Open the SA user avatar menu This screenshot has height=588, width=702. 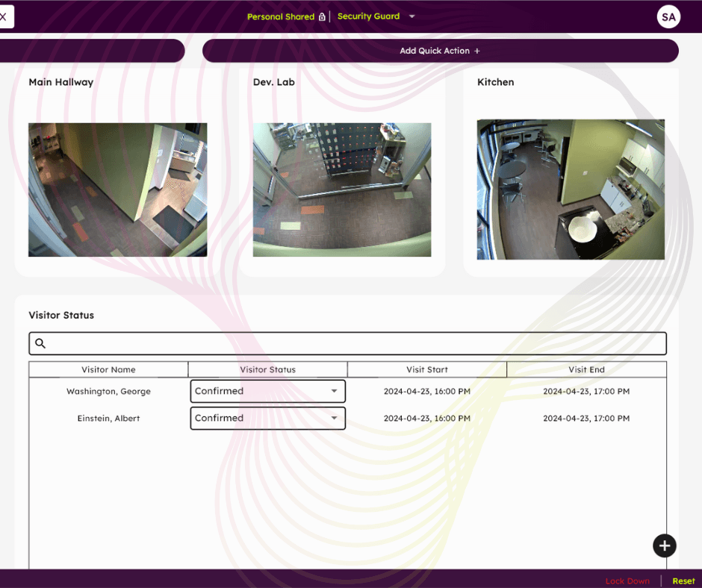668,16
